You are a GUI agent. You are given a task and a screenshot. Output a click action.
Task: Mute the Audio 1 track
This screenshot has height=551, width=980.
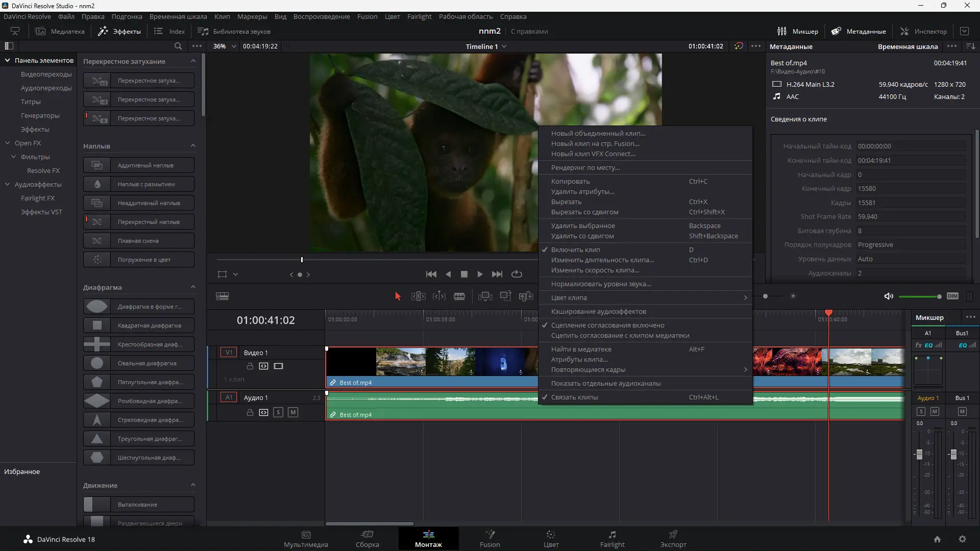pos(293,412)
